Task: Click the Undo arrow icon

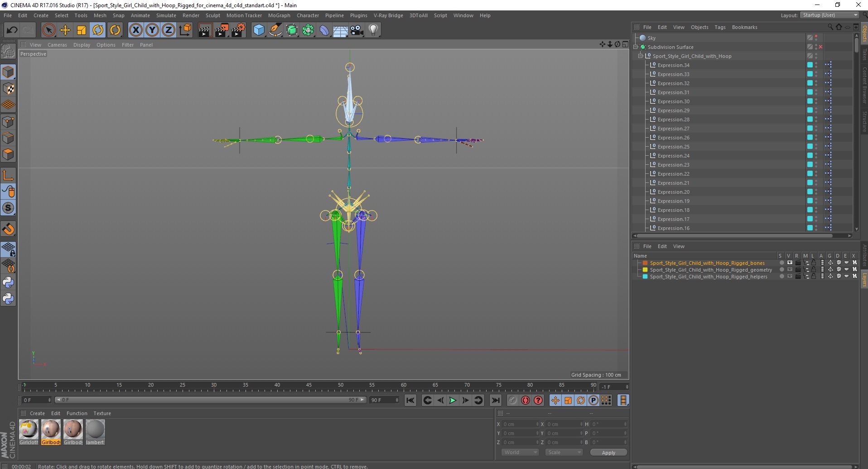Action: click(x=12, y=30)
